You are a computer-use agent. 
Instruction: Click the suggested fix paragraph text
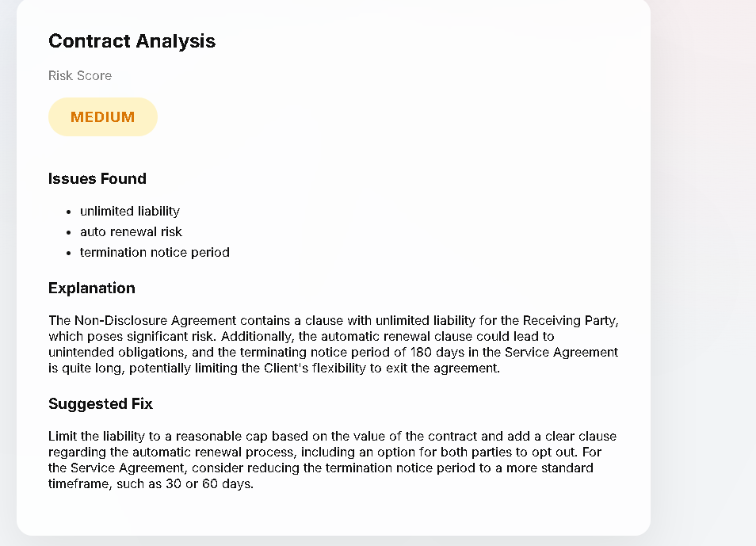point(332,460)
